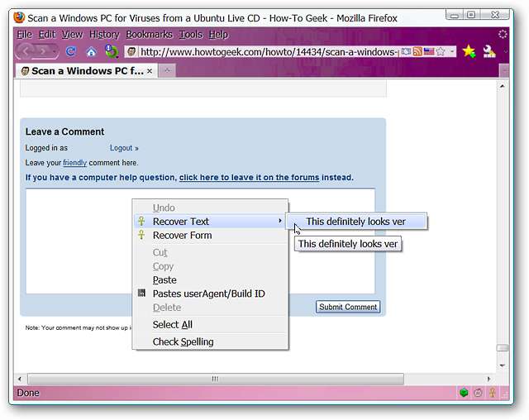The width and height of the screenshot is (529, 420).
Task: Open the View menu
Action: 72,35
